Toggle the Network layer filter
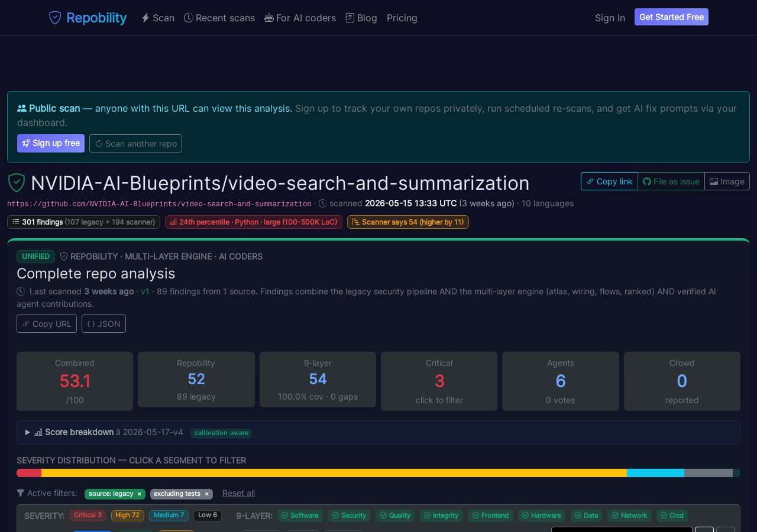The height and width of the screenshot is (532, 757). click(629, 516)
